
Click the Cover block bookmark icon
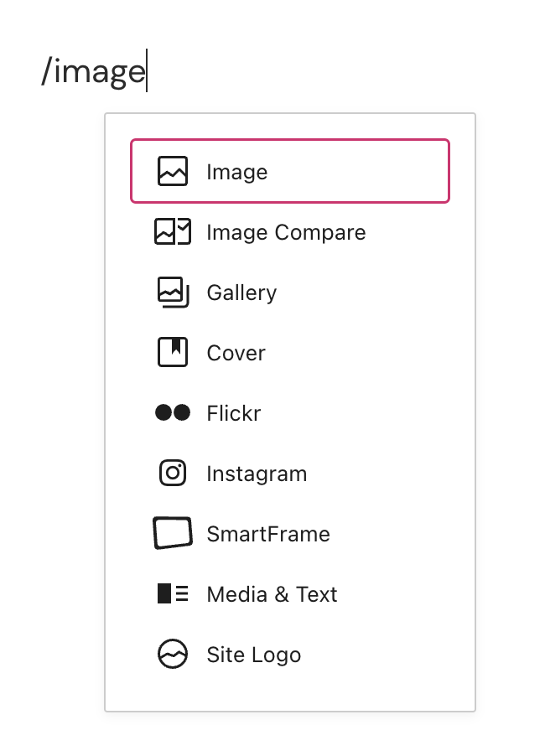[x=173, y=352]
